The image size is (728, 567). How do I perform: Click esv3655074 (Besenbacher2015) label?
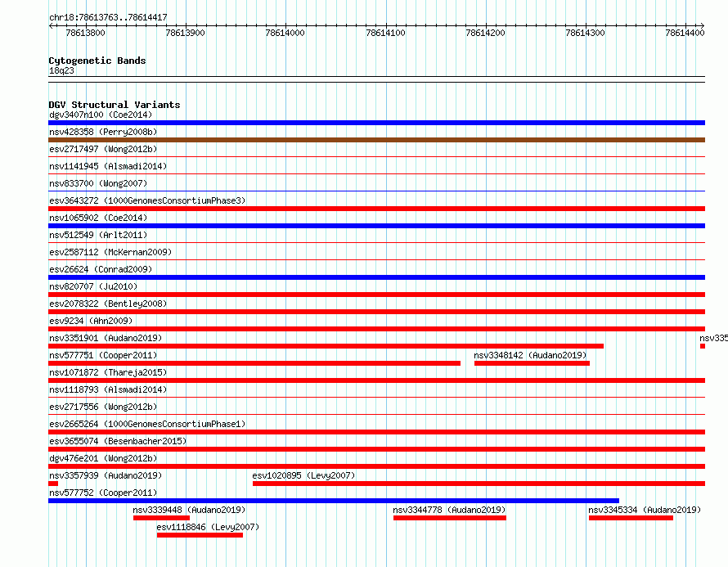118,441
